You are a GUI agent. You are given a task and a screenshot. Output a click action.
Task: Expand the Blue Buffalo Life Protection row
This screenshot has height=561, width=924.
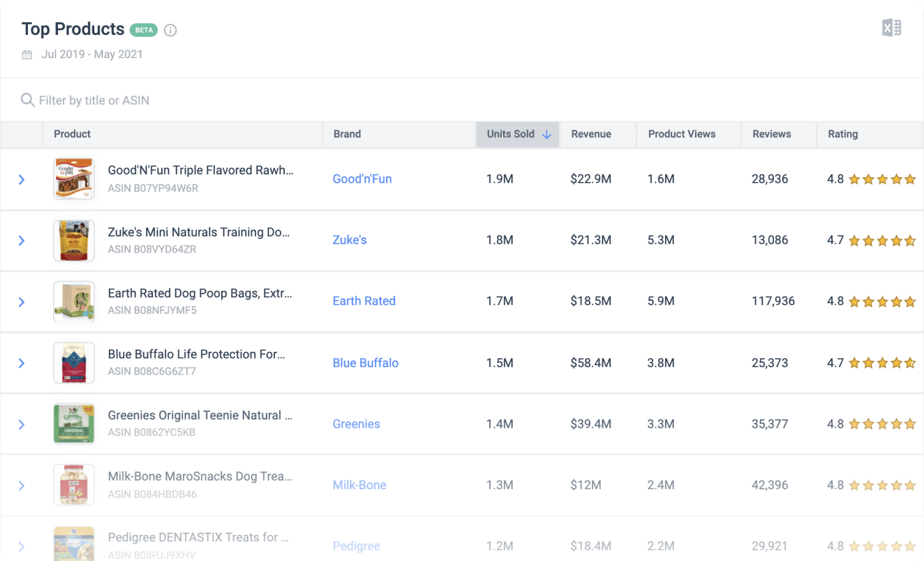click(x=22, y=363)
